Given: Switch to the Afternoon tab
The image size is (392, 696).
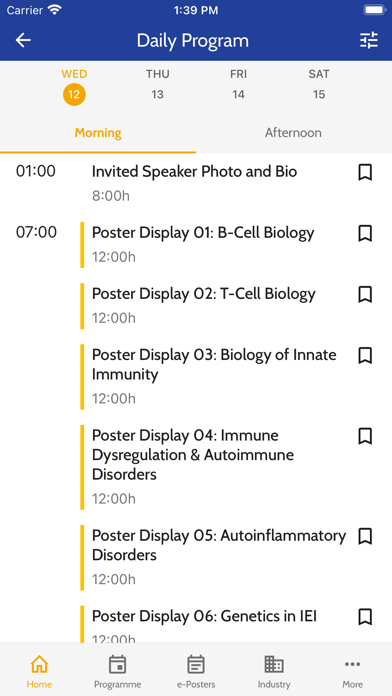Looking at the screenshot, I should tap(293, 133).
